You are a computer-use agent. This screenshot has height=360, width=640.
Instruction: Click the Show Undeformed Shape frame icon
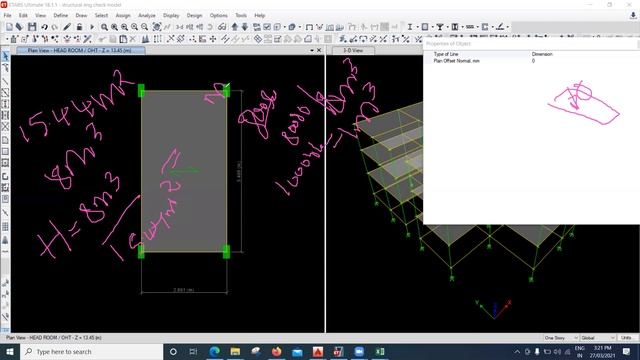(x=309, y=27)
